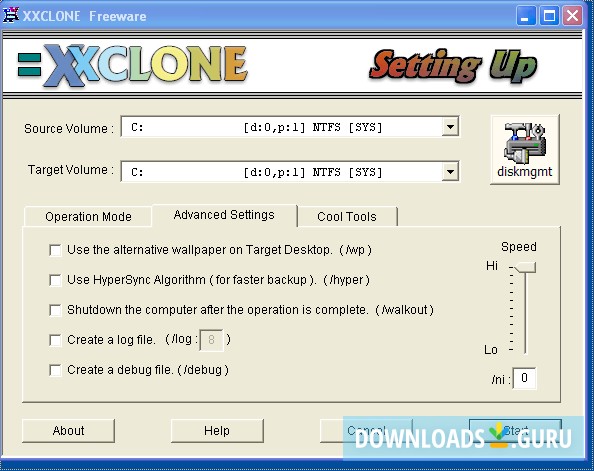Click the Cancel button
594x471 pixels.
point(366,430)
